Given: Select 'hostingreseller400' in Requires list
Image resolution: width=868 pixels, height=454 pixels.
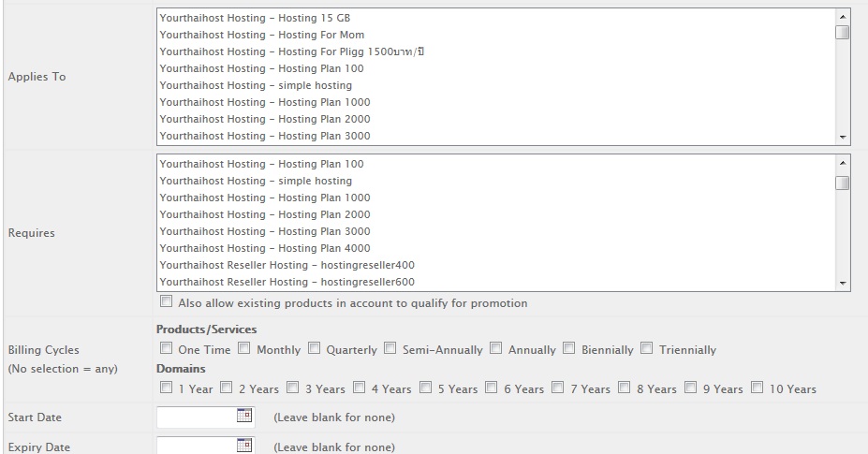Looking at the screenshot, I should [x=496, y=265].
